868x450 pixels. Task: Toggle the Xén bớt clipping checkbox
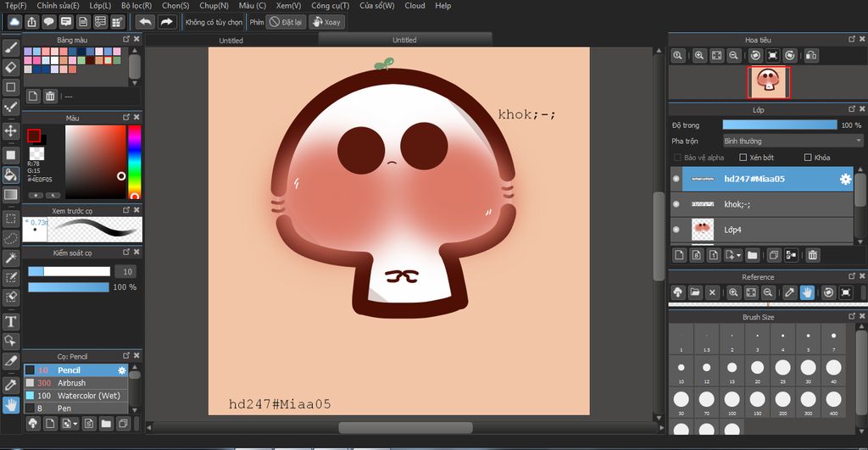743,158
